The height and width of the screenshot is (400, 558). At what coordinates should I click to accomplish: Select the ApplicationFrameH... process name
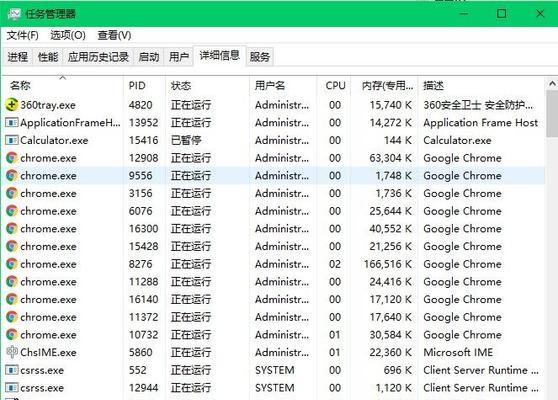point(70,123)
